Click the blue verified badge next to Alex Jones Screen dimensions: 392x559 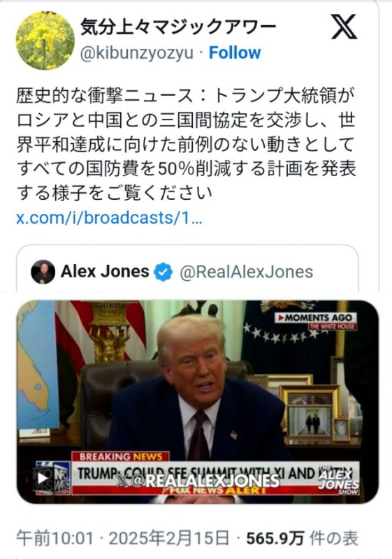point(164,272)
